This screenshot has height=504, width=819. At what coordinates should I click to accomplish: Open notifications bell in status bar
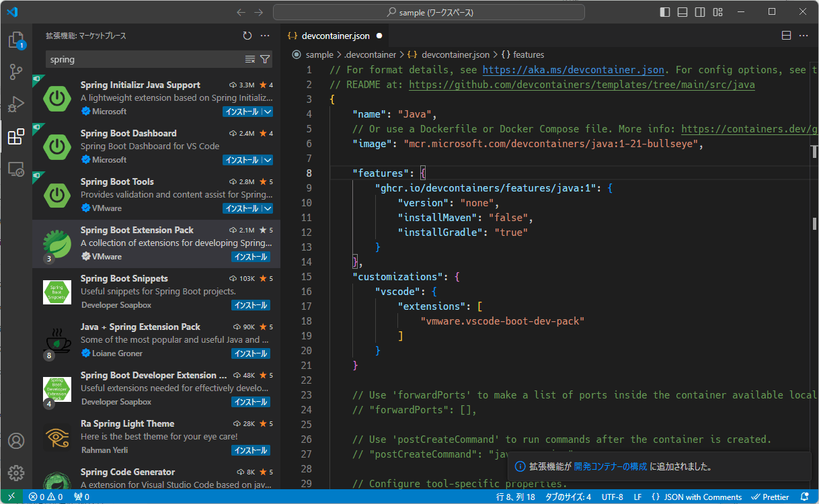click(806, 497)
